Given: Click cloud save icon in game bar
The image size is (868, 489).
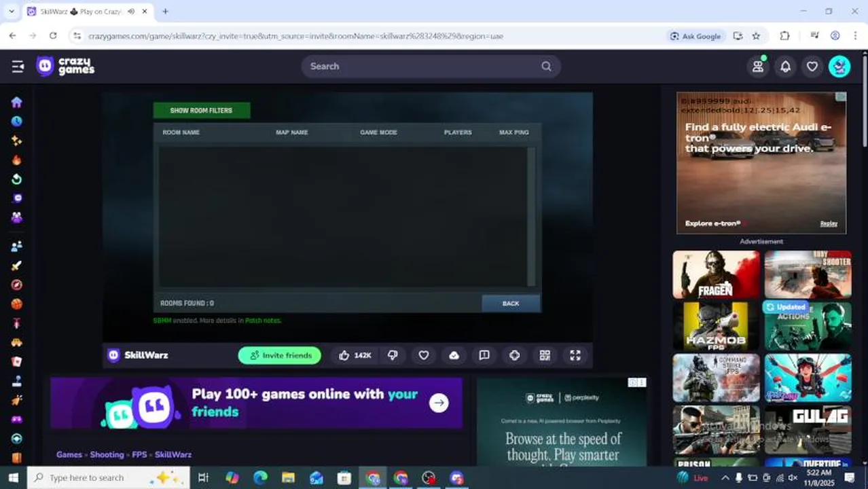Looking at the screenshot, I should 454,355.
